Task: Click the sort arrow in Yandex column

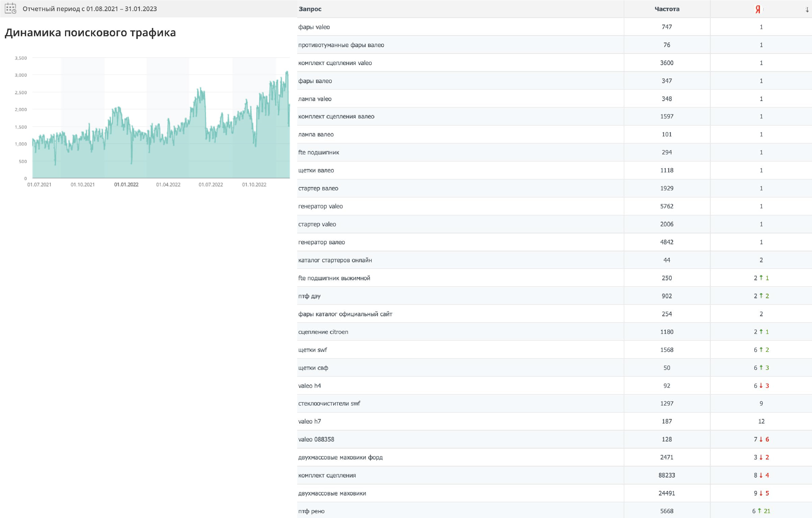Action: 807,10
